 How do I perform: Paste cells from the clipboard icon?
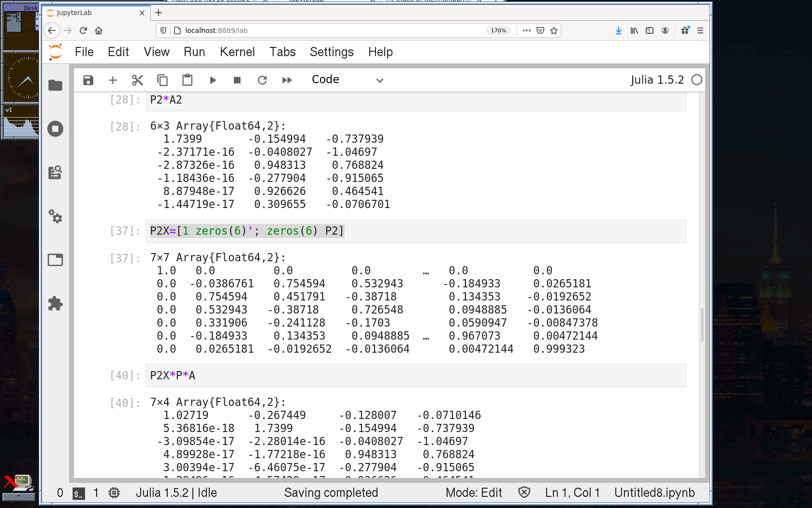187,80
